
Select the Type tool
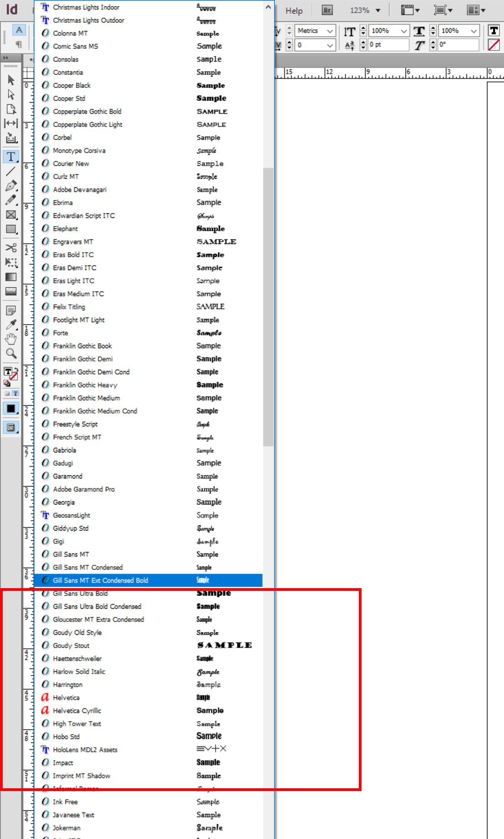[x=11, y=157]
